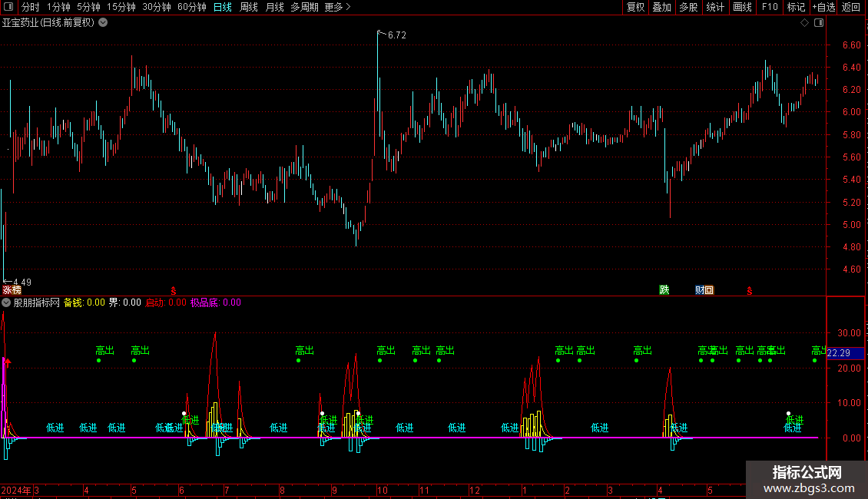Image resolution: width=868 pixels, height=499 pixels.
Task: Click the 股朋指标网 indicator name
Action: tap(37, 302)
